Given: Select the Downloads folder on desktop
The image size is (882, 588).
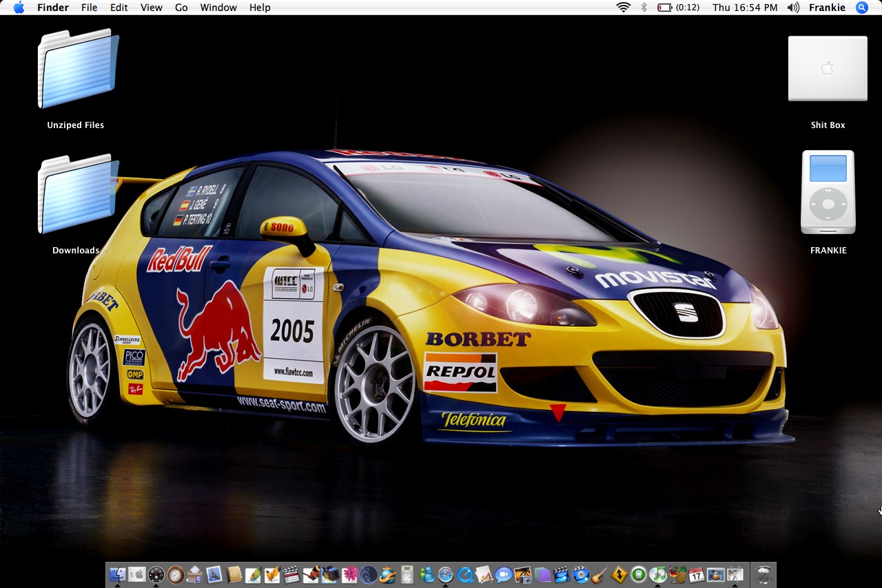Looking at the screenshot, I should [76, 194].
